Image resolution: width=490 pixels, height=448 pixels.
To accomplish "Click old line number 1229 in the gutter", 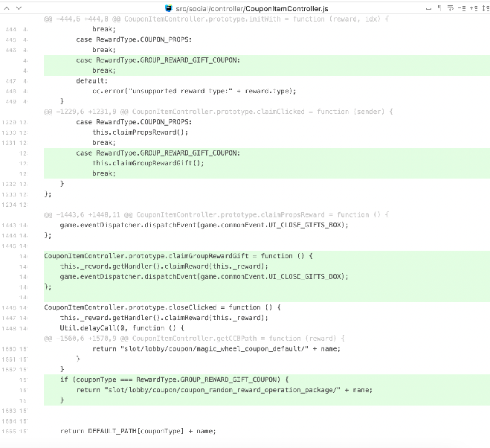I will click(10, 122).
